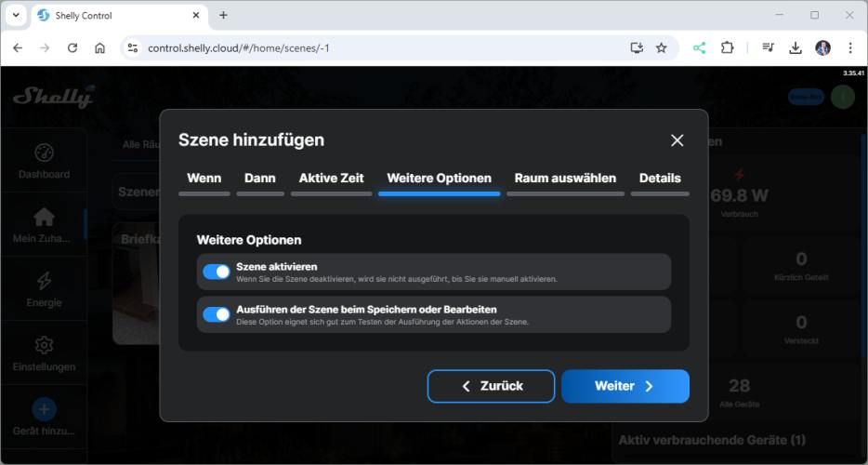Disable Ausführen der Szene beim Speichern switch
Screen dimensions: 868x465
tap(217, 314)
